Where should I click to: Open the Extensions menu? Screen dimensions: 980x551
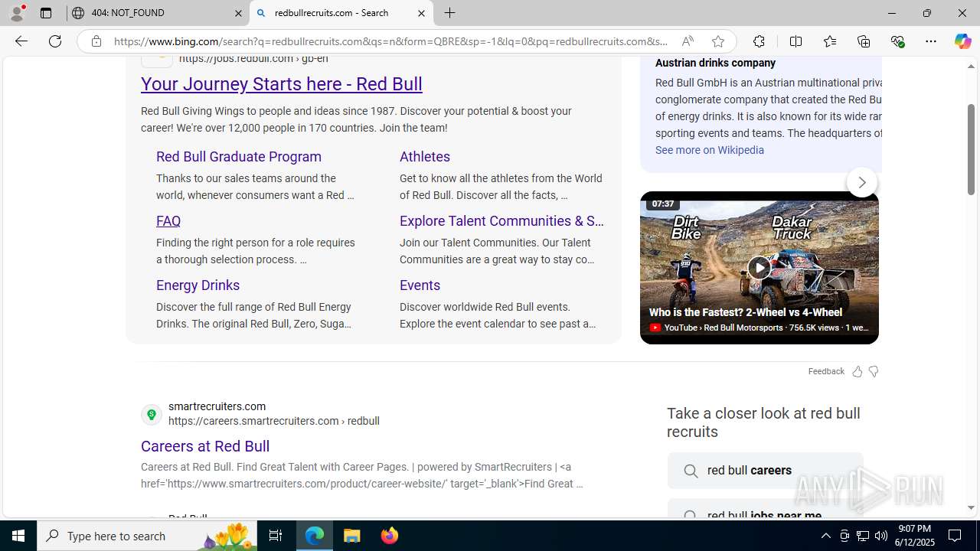pyautogui.click(x=759, y=41)
